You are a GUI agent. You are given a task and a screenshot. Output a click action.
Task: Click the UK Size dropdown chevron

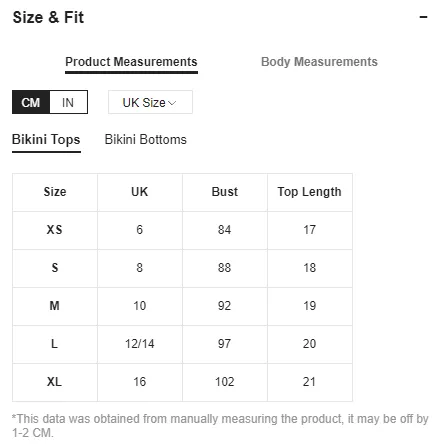pos(172,103)
